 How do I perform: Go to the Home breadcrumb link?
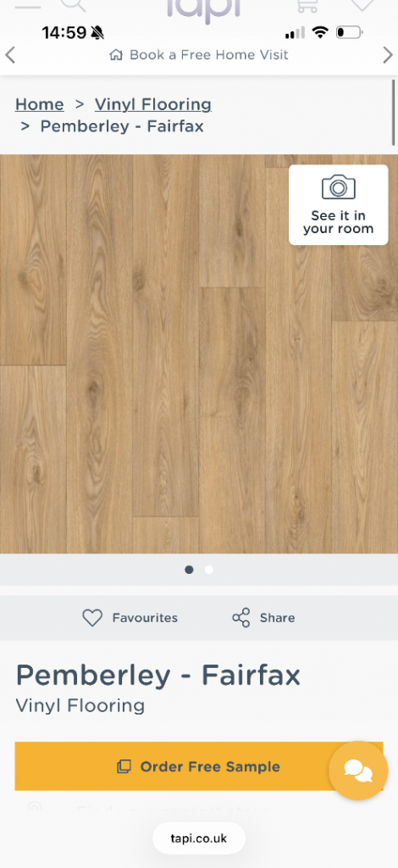39,104
